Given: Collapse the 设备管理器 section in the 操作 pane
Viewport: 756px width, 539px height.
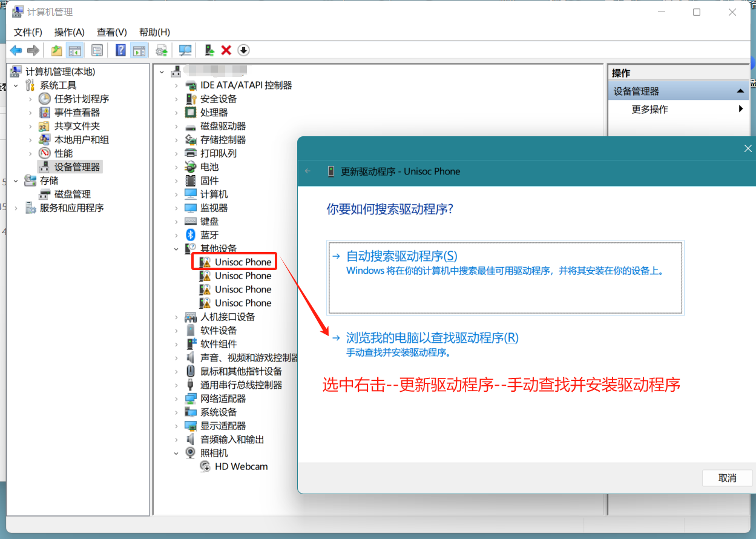Looking at the screenshot, I should pyautogui.click(x=740, y=91).
